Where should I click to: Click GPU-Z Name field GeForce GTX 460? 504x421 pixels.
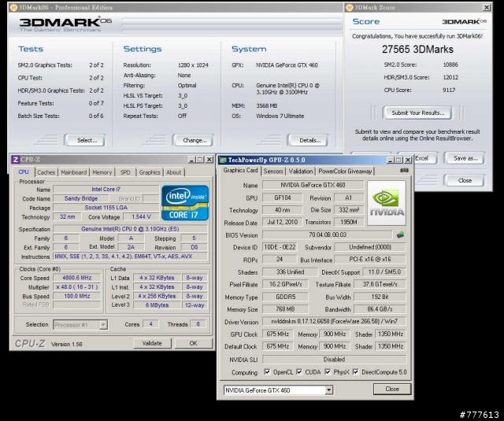tap(313, 185)
